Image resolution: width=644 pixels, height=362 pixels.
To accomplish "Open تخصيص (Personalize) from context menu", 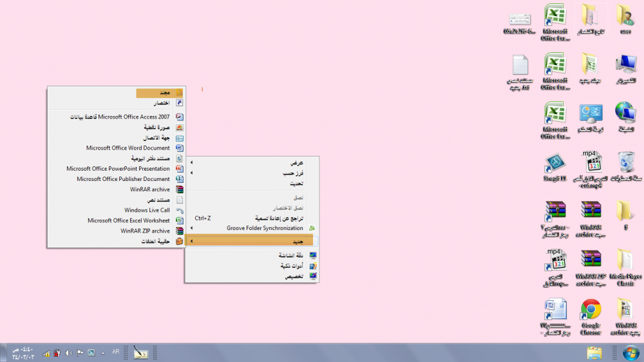I will click(x=251, y=276).
